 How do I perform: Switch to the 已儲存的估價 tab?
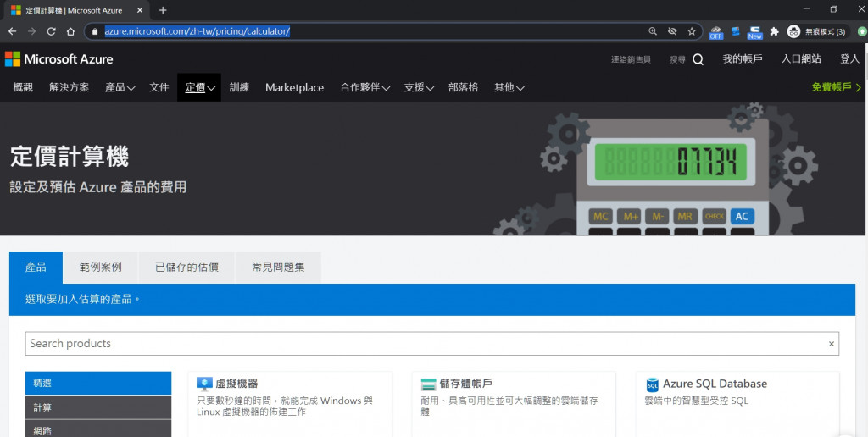point(186,267)
